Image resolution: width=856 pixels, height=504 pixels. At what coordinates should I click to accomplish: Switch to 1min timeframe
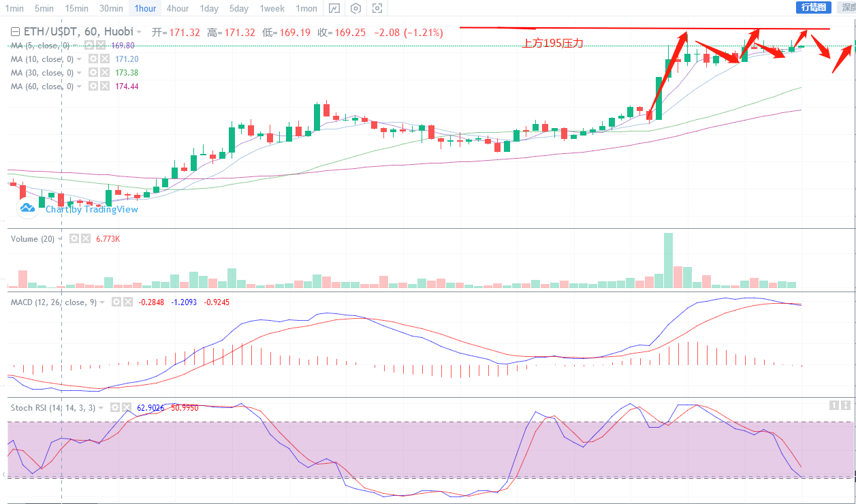click(14, 8)
